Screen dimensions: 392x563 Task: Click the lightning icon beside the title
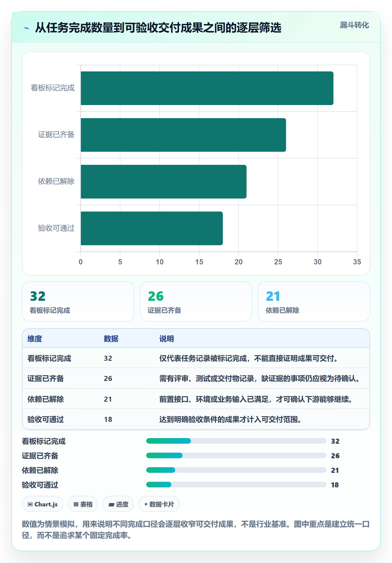coord(27,28)
